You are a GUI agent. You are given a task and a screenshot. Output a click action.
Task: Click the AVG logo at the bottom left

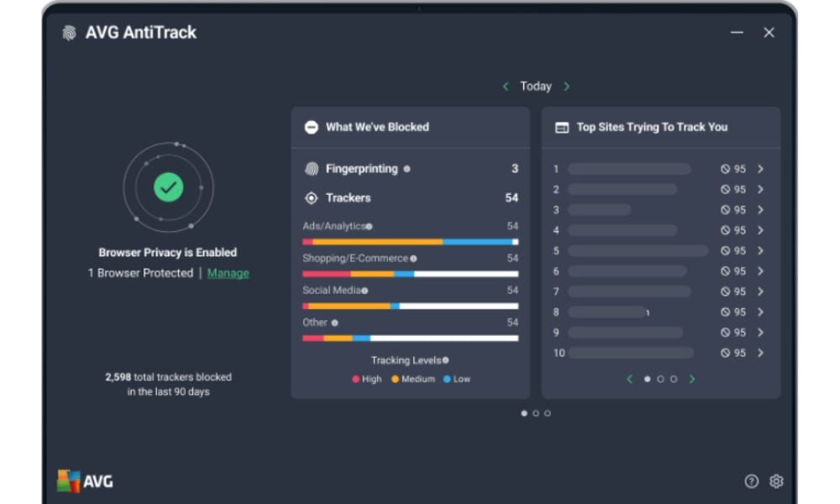click(x=85, y=481)
